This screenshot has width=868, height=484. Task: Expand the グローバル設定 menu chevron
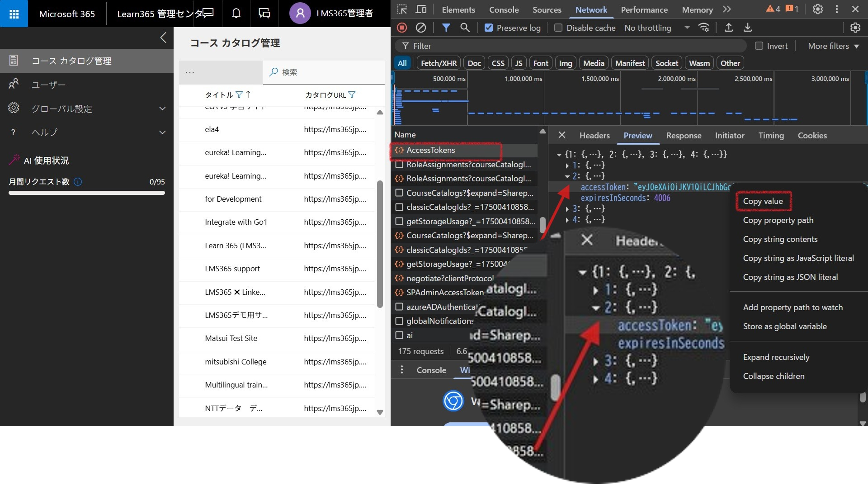(x=162, y=108)
